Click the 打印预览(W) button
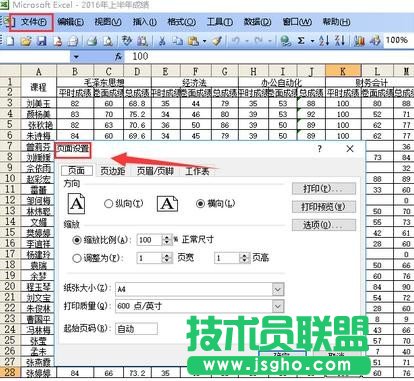 tap(324, 207)
